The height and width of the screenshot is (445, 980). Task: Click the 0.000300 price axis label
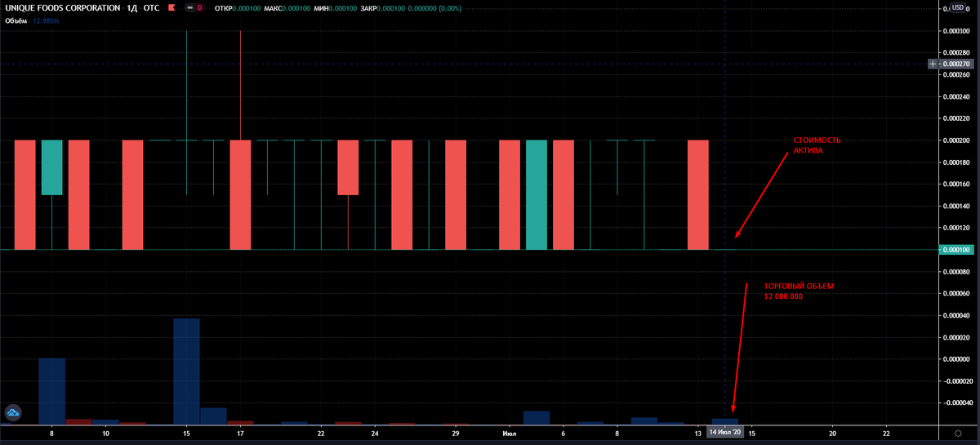pyautogui.click(x=956, y=31)
